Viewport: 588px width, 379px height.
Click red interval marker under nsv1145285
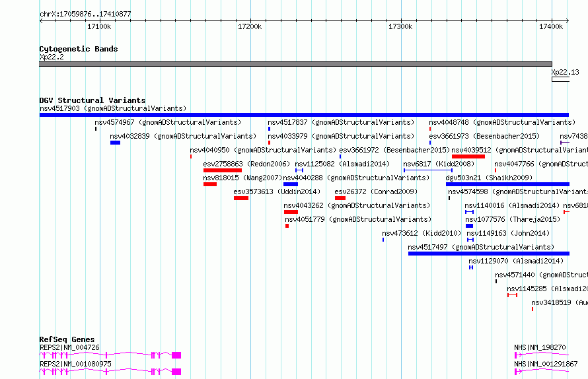(512, 295)
